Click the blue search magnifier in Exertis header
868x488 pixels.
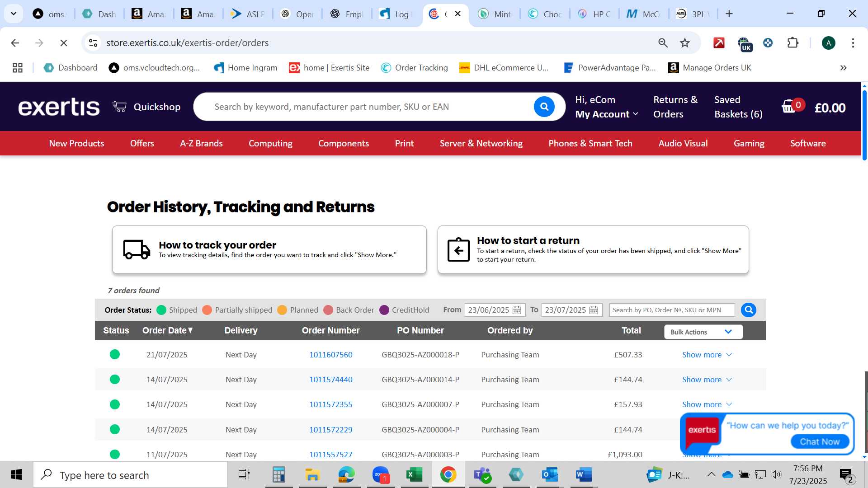pos(544,107)
